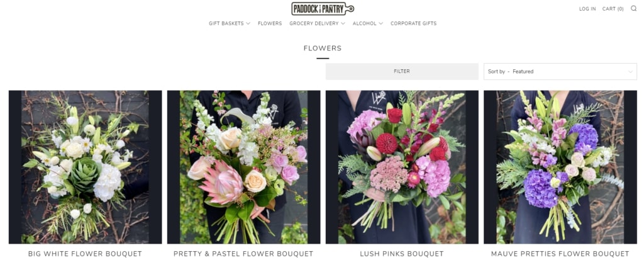Click the chevron beside Gift Baskets
This screenshot has width=644, height=260.
(x=248, y=24)
